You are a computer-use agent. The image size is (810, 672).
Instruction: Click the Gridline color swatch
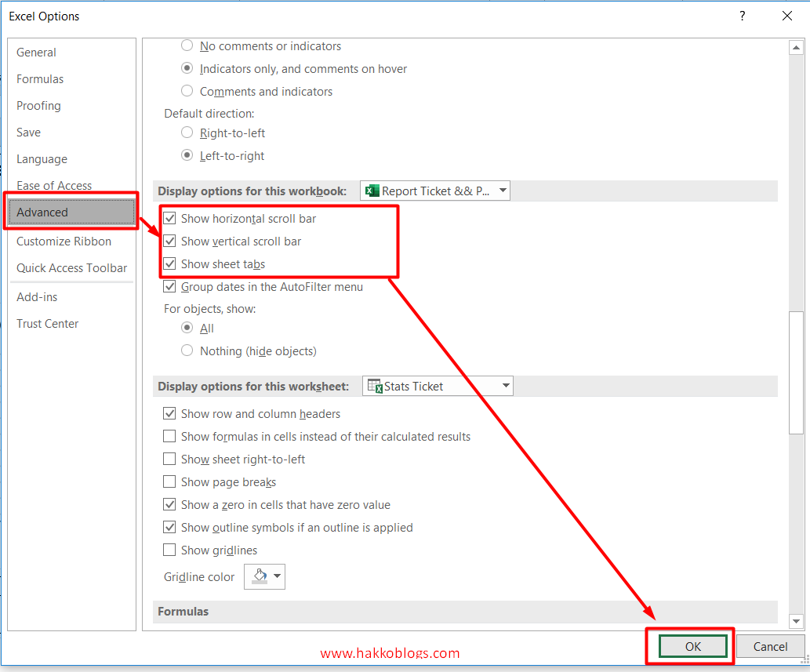[x=258, y=576]
